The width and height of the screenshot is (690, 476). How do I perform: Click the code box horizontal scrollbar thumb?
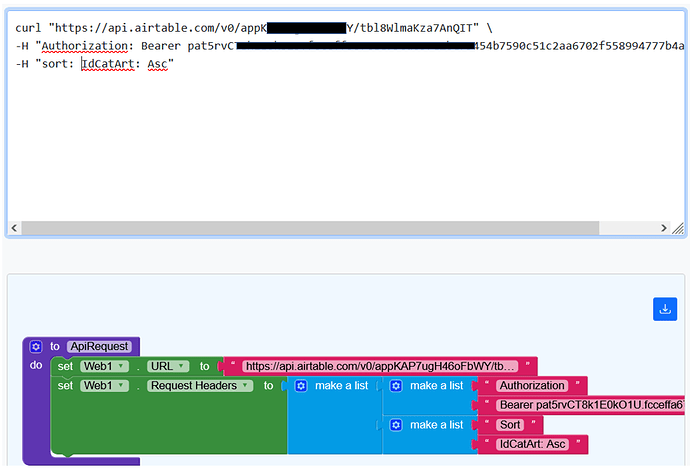[300, 228]
